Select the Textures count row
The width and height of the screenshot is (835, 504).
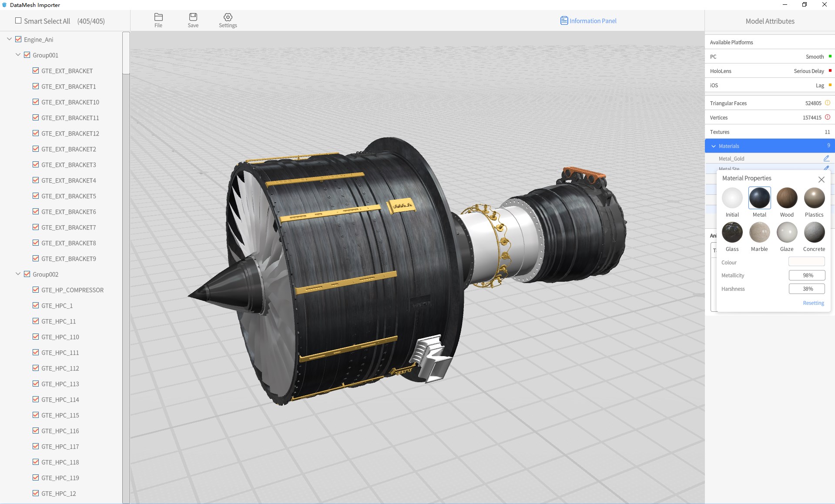click(x=769, y=132)
